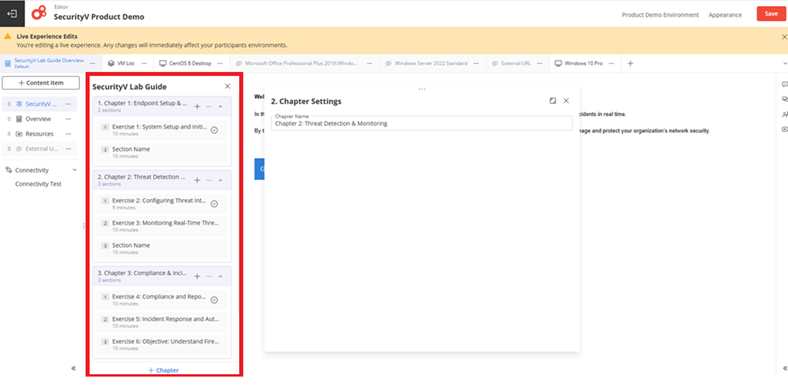This screenshot has width=788, height=387.
Task: Collapse the Connectivity section in sidebar
Action: (74, 170)
